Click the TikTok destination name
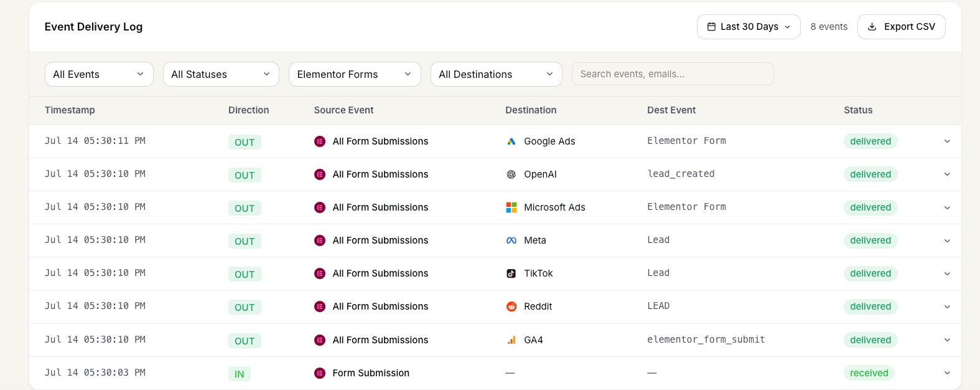Image resolution: width=980 pixels, height=390 pixels. 538,273
